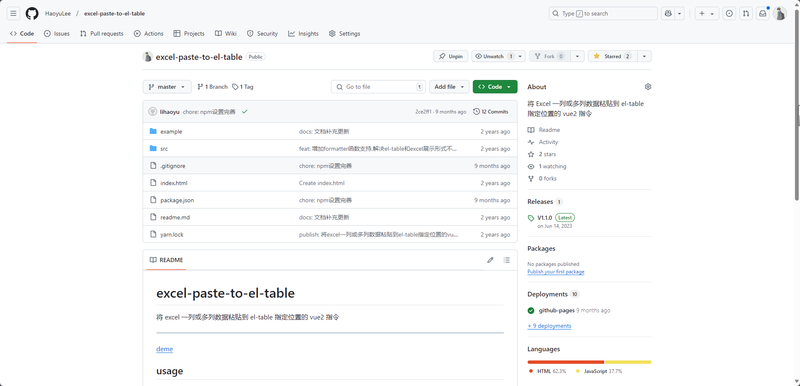This screenshot has width=800, height=386.
Task: Open the issues icon in top header
Action: pos(730,14)
